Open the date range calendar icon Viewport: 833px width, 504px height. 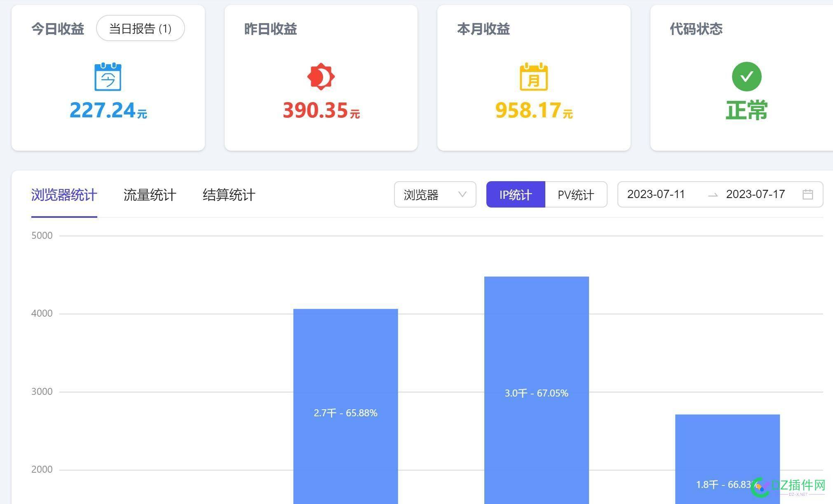[808, 194]
